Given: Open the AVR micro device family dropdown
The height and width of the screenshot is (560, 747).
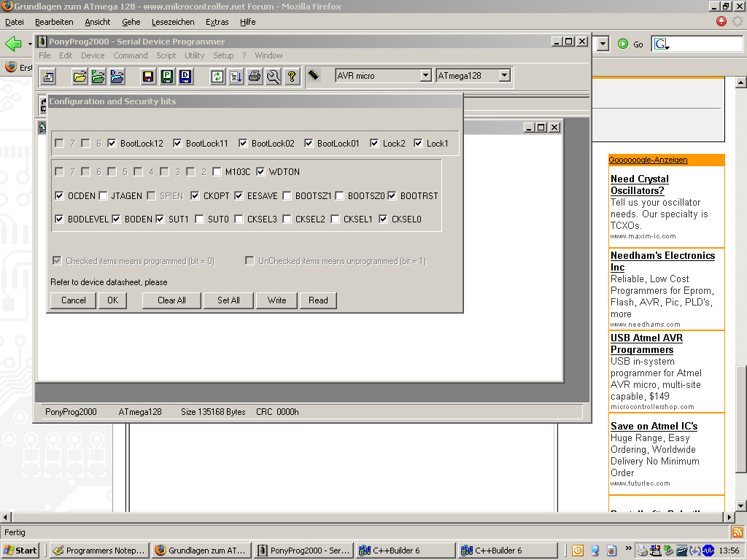Looking at the screenshot, I should click(425, 75).
